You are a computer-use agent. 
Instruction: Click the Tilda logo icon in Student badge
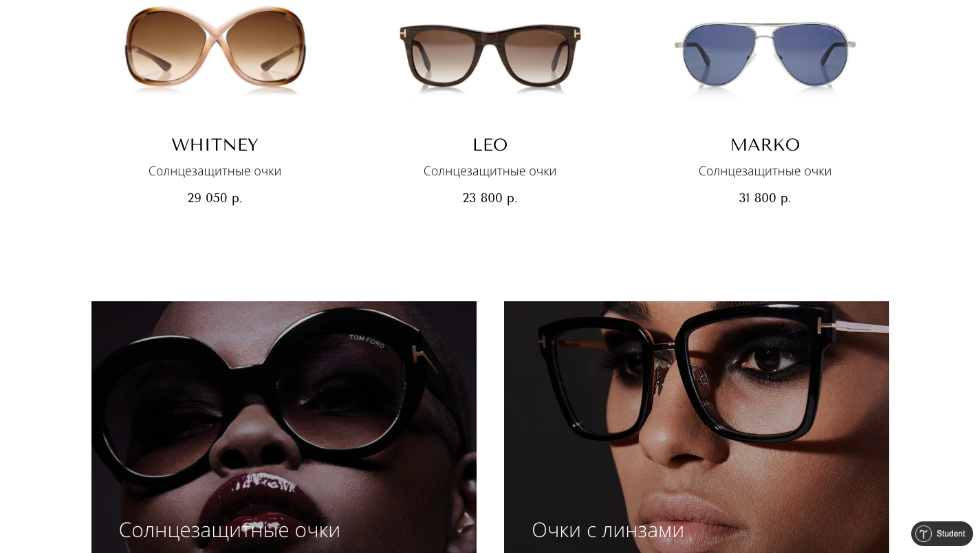pos(924,534)
